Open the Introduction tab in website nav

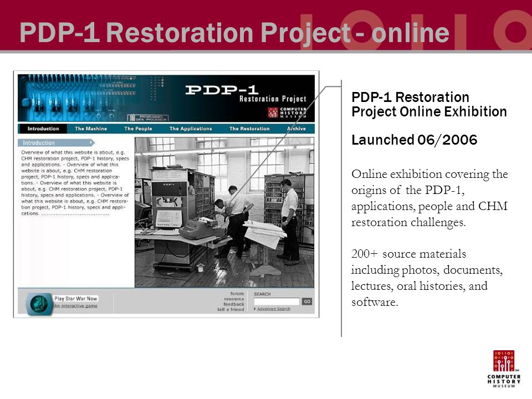43,129
